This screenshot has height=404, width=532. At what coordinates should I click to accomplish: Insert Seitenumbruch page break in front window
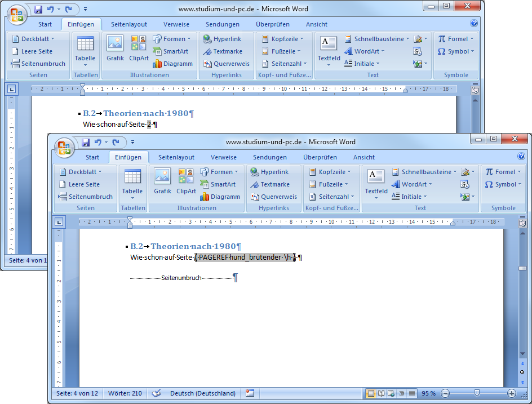(85, 197)
